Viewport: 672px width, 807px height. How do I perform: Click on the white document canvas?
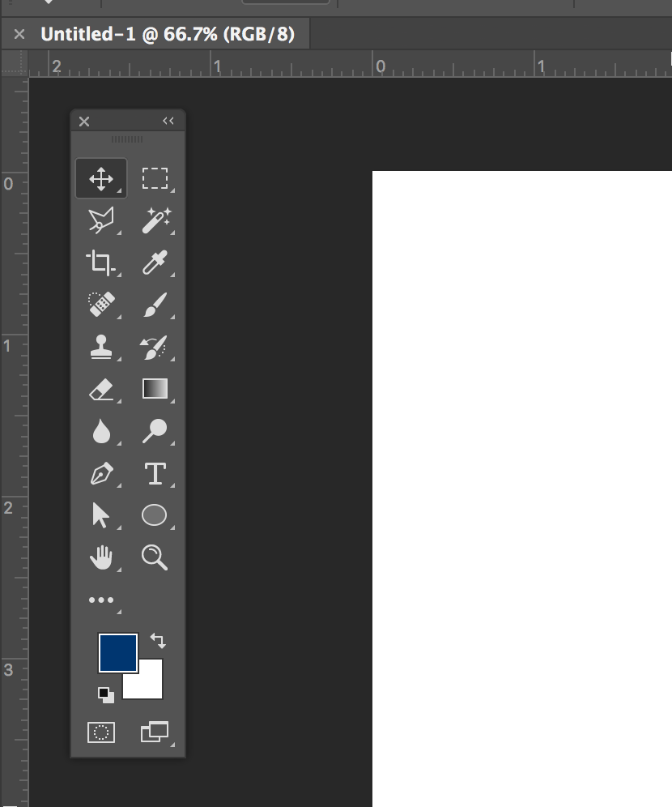[522, 489]
